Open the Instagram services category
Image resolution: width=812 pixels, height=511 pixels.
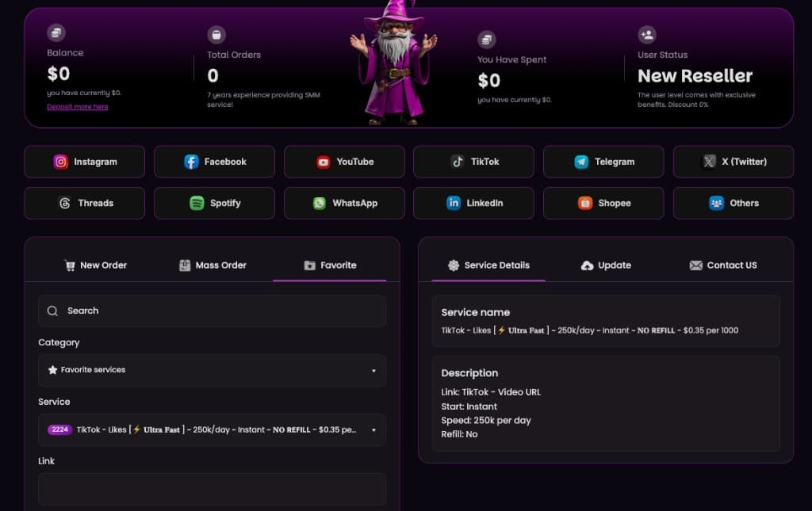(84, 162)
